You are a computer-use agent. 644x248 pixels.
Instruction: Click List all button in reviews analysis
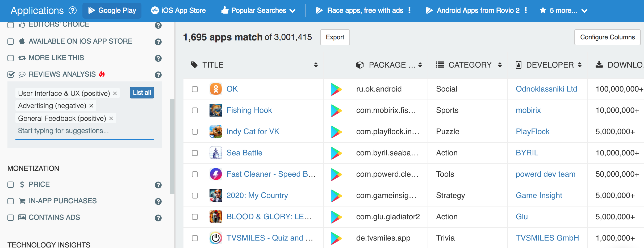pos(142,93)
